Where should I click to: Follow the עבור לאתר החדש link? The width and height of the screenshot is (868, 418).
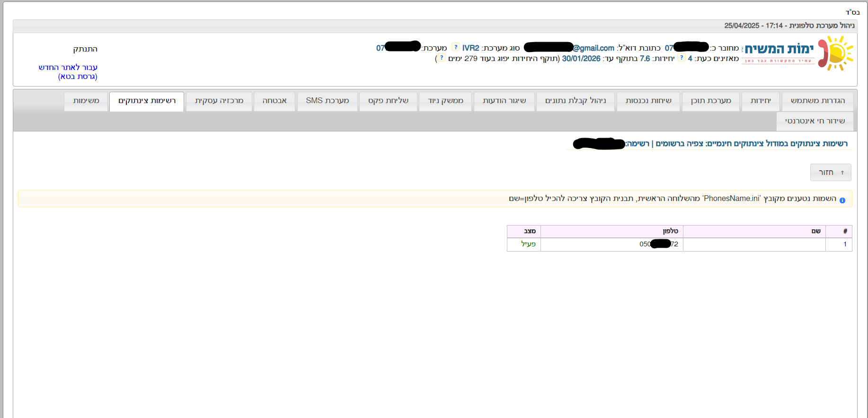[68, 68]
